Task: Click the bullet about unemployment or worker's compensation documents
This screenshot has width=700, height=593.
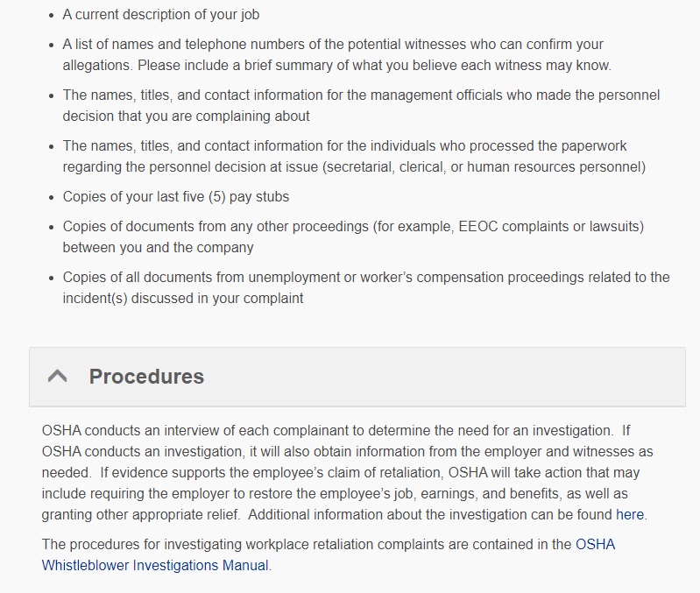Action: pos(365,277)
